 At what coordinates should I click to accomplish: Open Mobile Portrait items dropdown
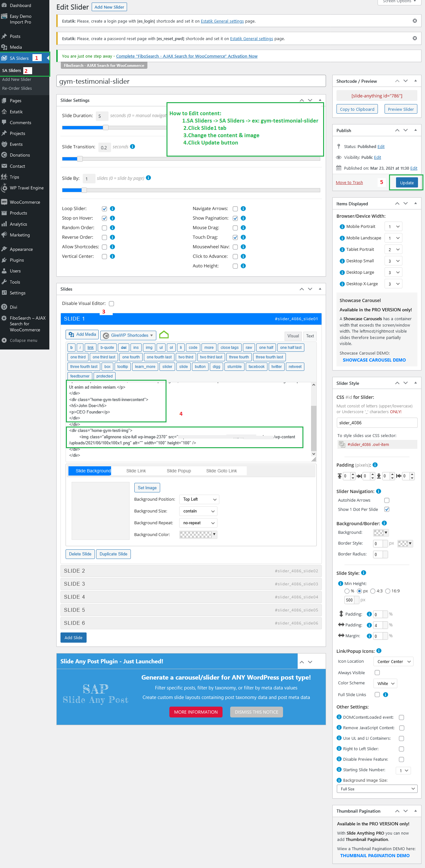click(394, 227)
